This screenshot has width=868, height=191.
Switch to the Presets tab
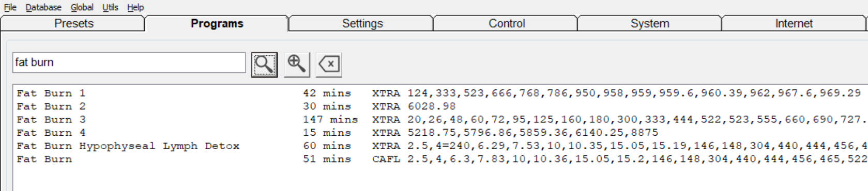(73, 24)
